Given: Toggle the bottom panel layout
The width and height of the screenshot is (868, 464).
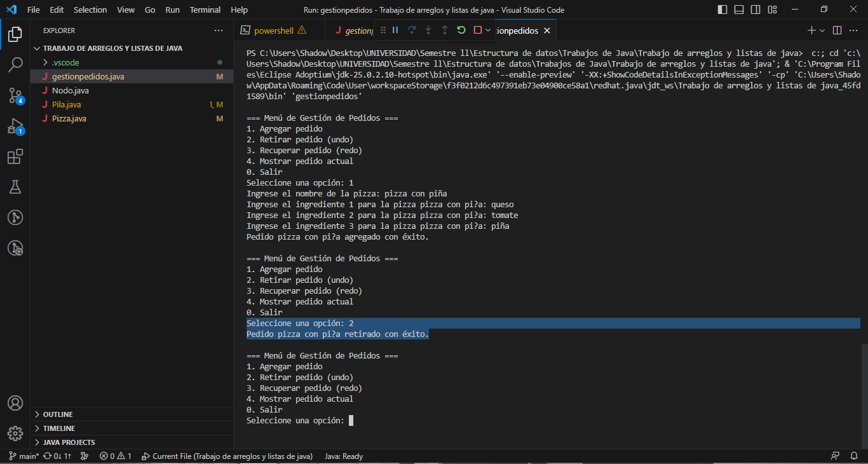Looking at the screenshot, I should [739, 10].
